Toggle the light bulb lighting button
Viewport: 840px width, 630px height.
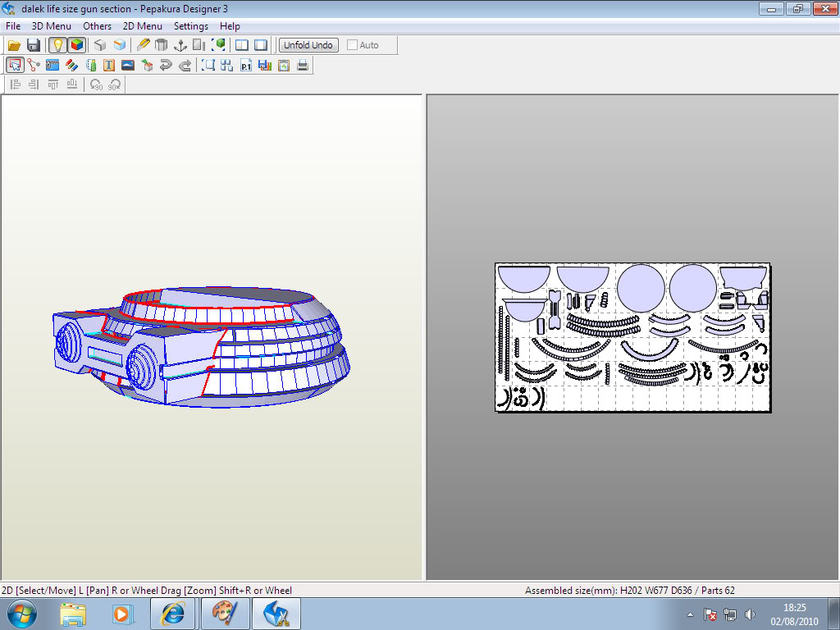[x=57, y=45]
